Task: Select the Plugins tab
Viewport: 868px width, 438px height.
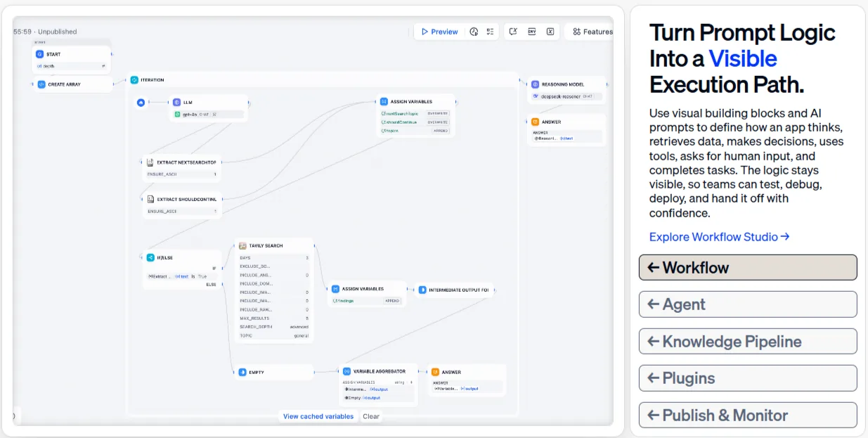Action: pyautogui.click(x=748, y=378)
